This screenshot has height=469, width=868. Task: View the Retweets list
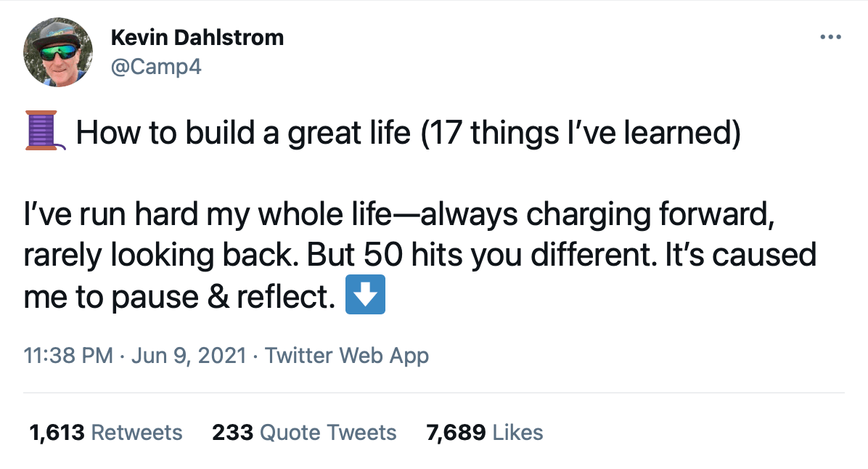(x=137, y=433)
